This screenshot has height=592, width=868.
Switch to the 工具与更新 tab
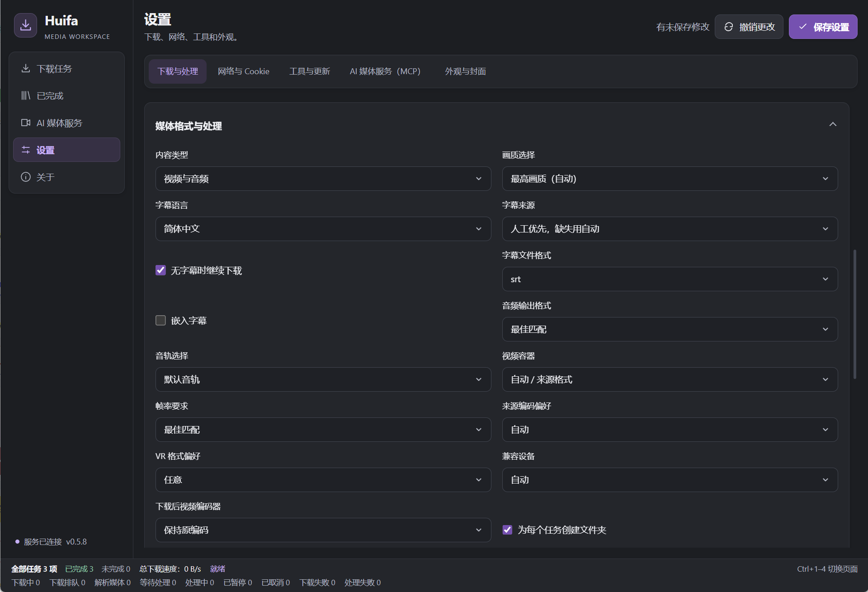point(310,71)
